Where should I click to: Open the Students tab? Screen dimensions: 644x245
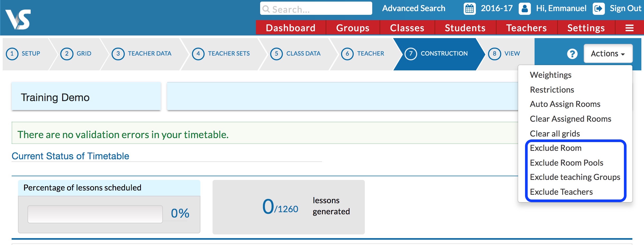[x=465, y=28]
